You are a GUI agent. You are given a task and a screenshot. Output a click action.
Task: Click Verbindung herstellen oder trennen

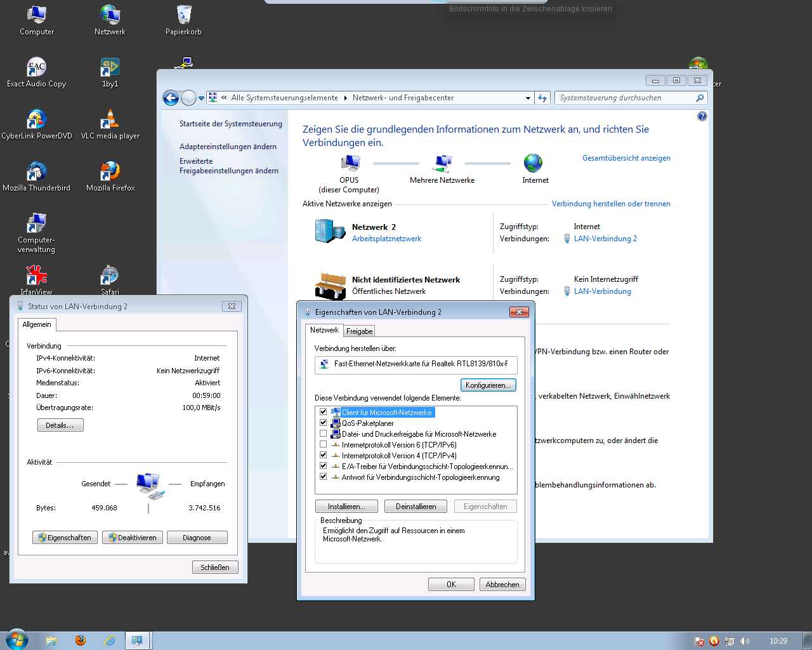(611, 204)
